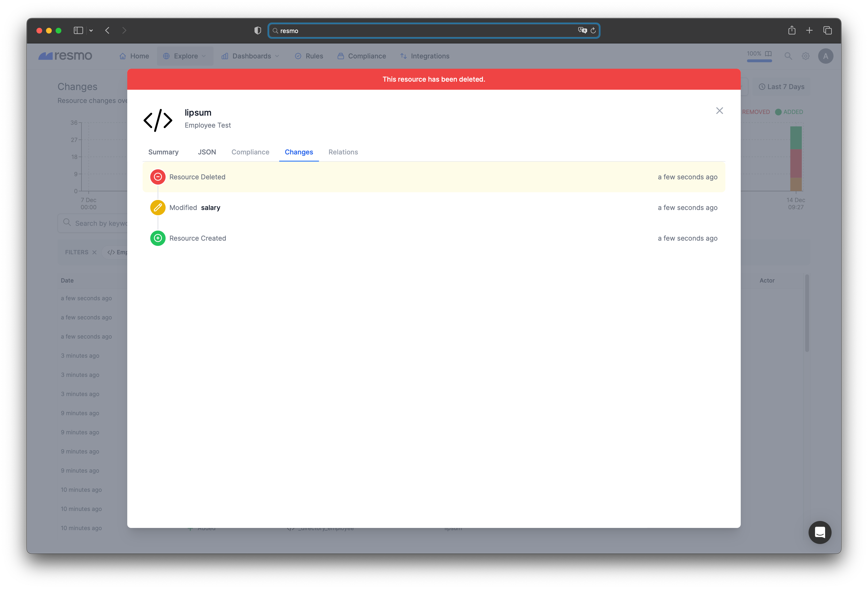
Task: Open Safari tab overview icon
Action: coord(827,31)
